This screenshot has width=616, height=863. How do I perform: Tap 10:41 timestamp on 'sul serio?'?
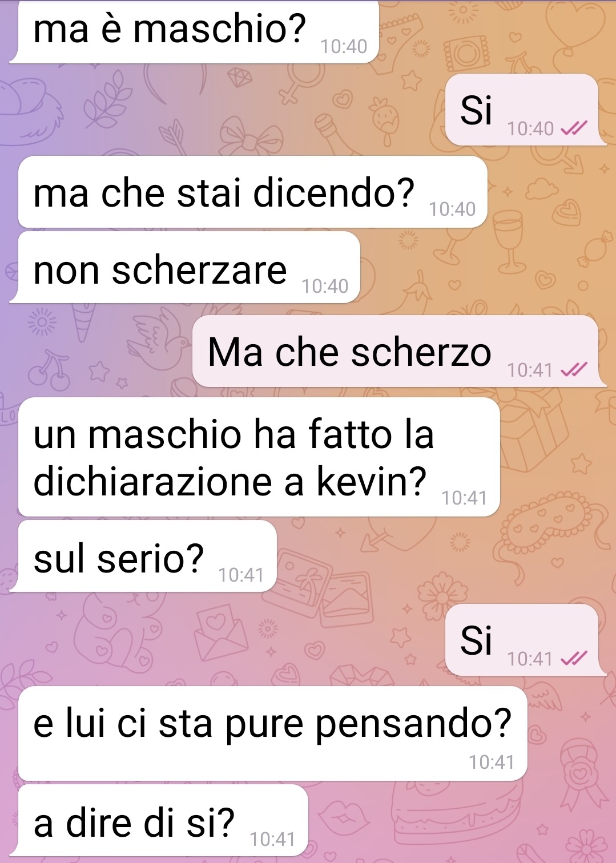(x=241, y=575)
